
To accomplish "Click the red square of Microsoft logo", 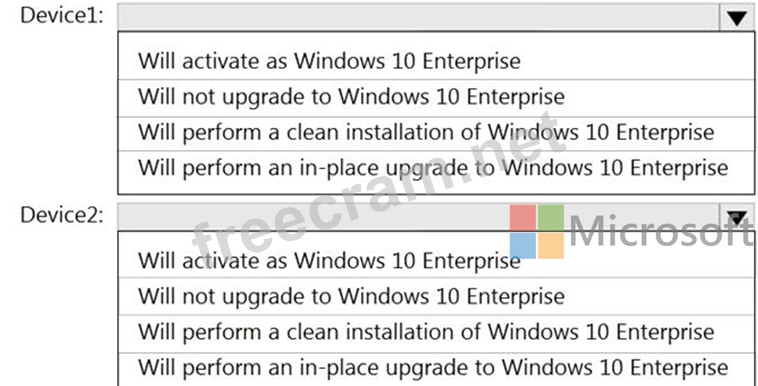I will click(x=523, y=218).
